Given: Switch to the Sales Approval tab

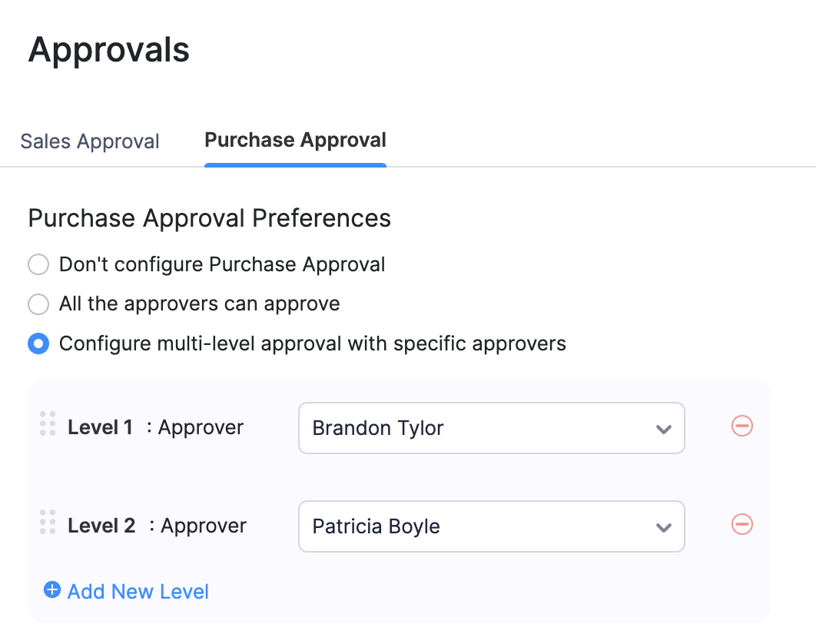Looking at the screenshot, I should click(x=88, y=141).
